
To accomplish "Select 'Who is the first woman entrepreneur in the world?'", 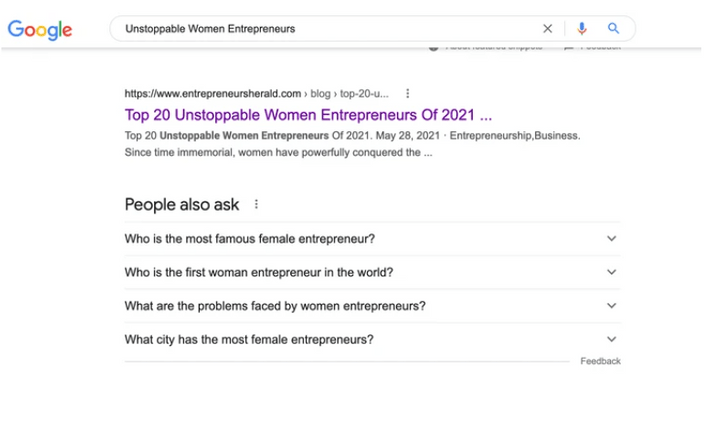I will tap(258, 272).
